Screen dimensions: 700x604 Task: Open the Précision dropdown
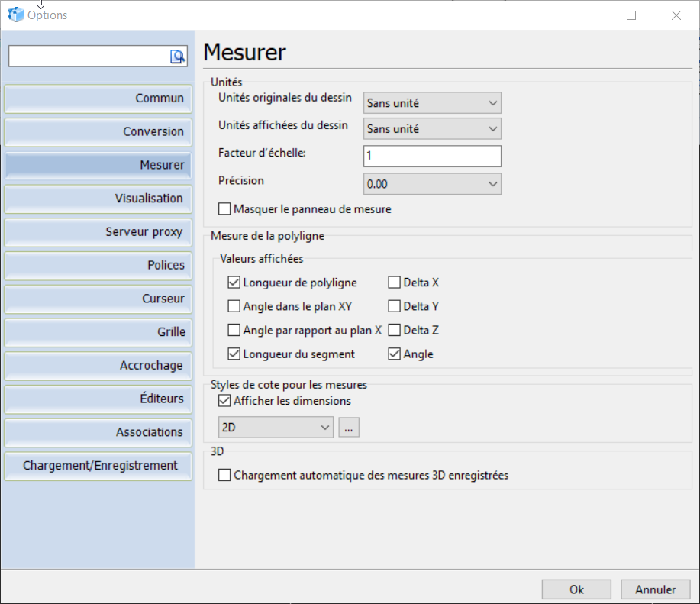432,184
